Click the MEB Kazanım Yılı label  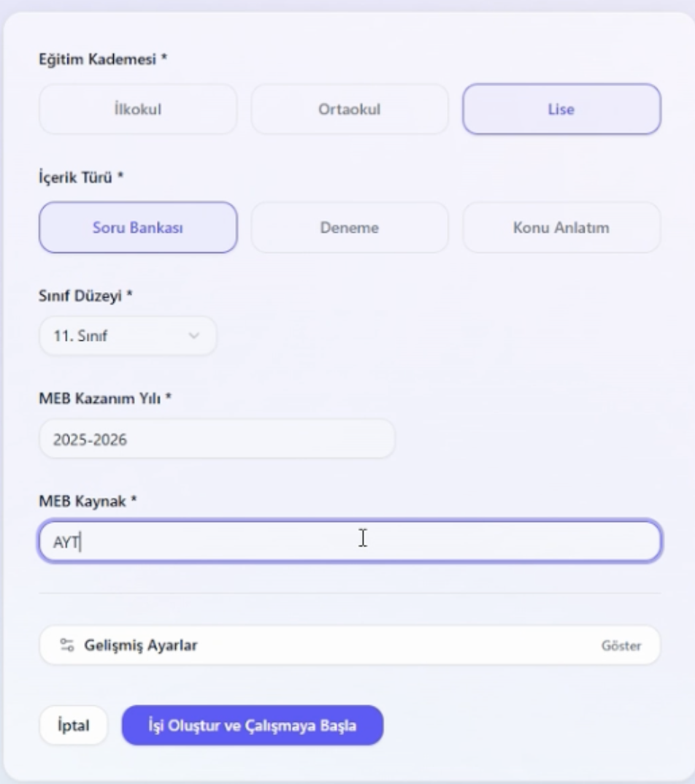[x=104, y=399]
